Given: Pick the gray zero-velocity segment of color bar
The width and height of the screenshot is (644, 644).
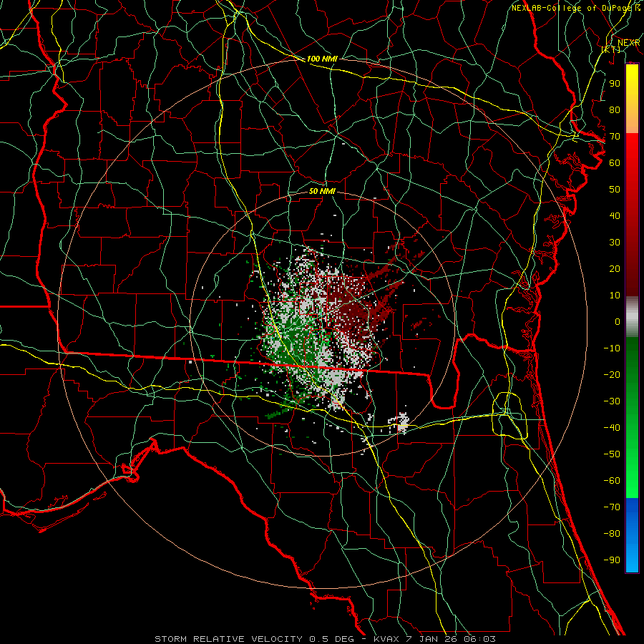Looking at the screenshot, I should 632,317.
